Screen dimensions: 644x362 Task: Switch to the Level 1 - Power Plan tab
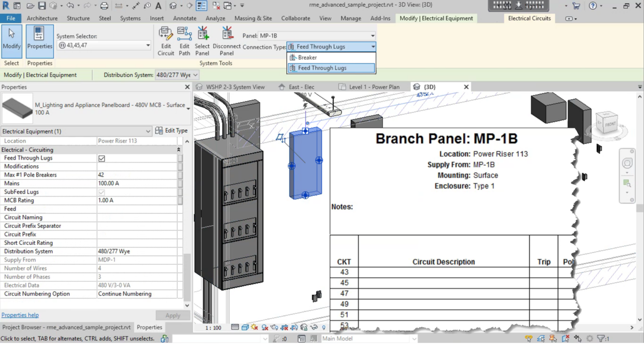coord(374,87)
